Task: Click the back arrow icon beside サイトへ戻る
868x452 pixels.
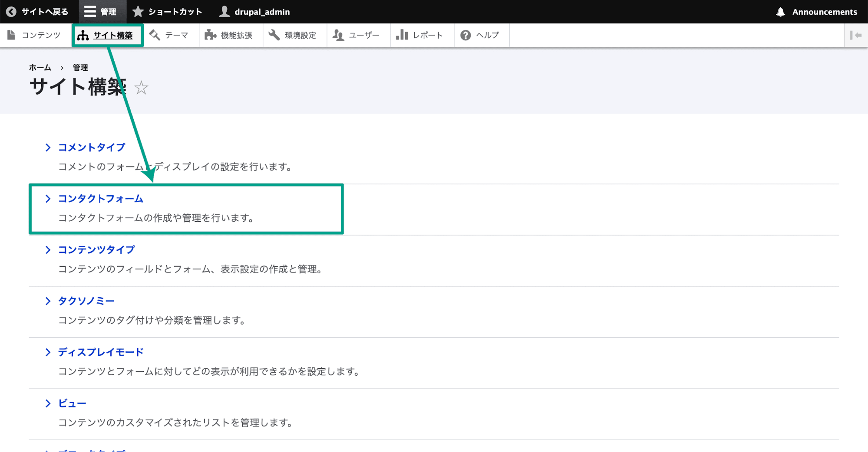Action: [11, 12]
